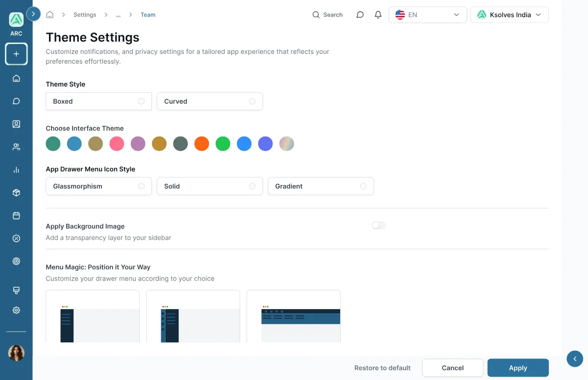Screen dimensions: 588x380
Task: Open the calendar icon in sidebar
Action: 16,215
